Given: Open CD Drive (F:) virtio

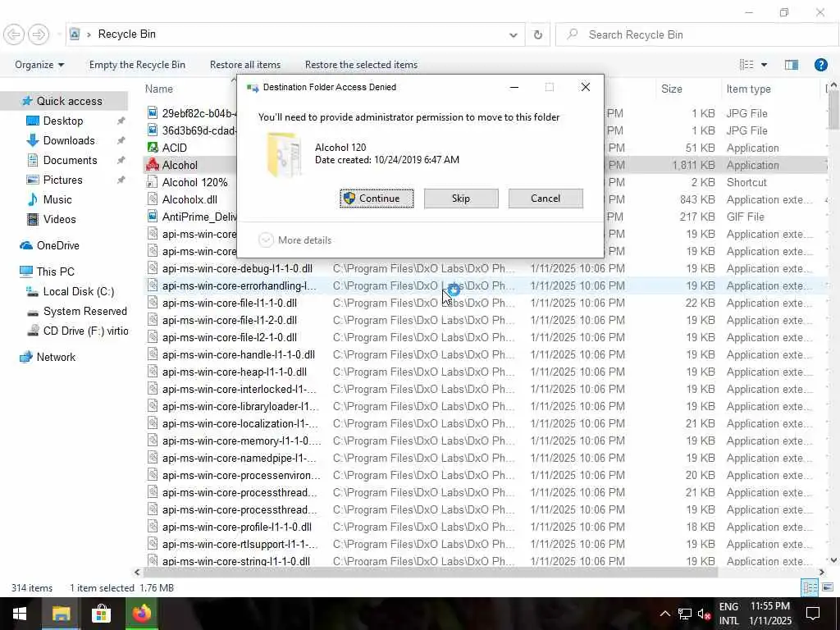Looking at the screenshot, I should coord(84,331).
